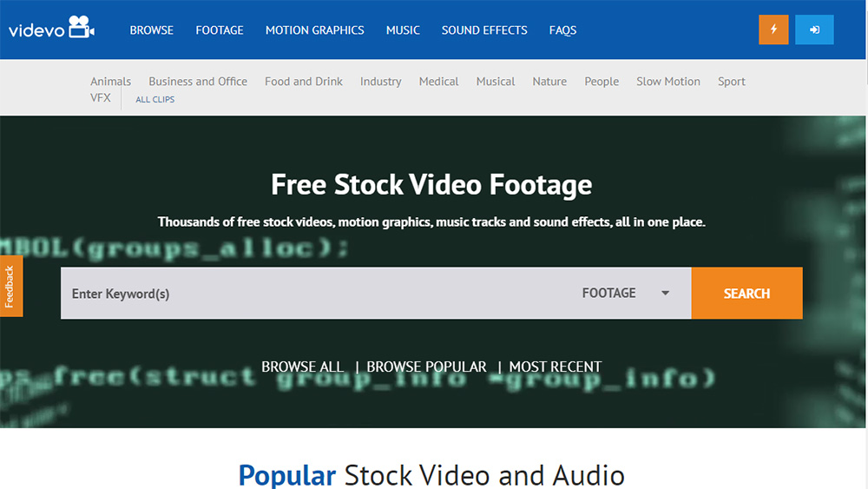Select the Musical category

[x=496, y=82]
